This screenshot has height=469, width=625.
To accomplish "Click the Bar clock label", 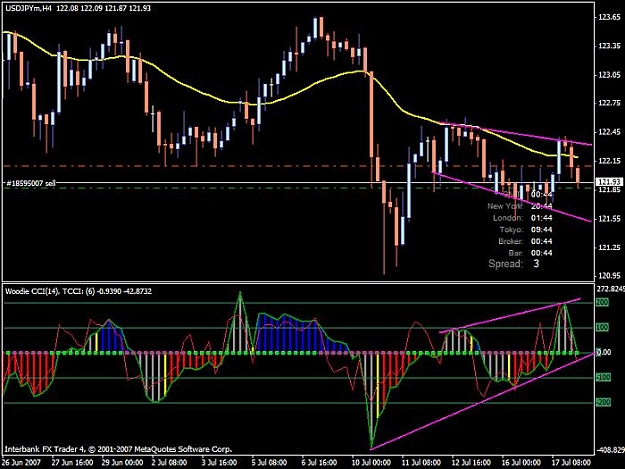I will [516, 253].
